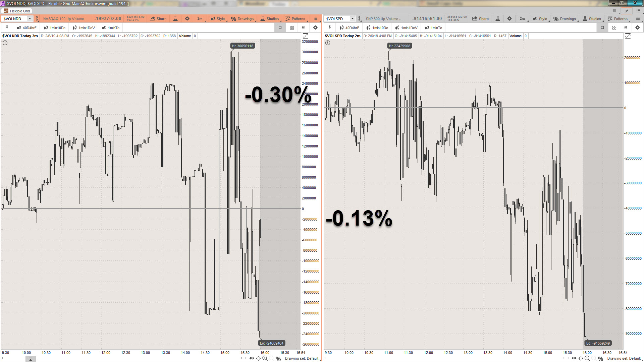Switch right chart to grid view

[614, 27]
